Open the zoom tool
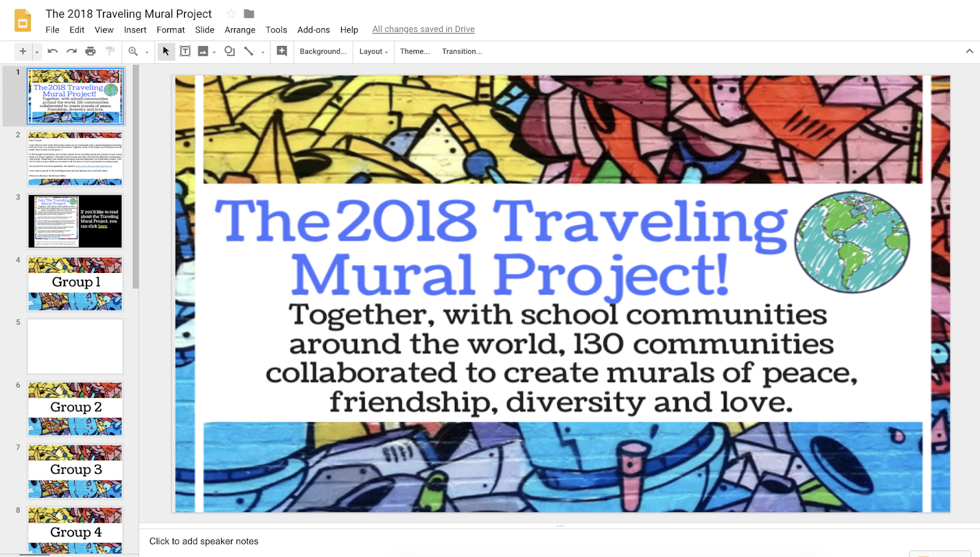Image resolution: width=980 pixels, height=557 pixels. tap(133, 51)
